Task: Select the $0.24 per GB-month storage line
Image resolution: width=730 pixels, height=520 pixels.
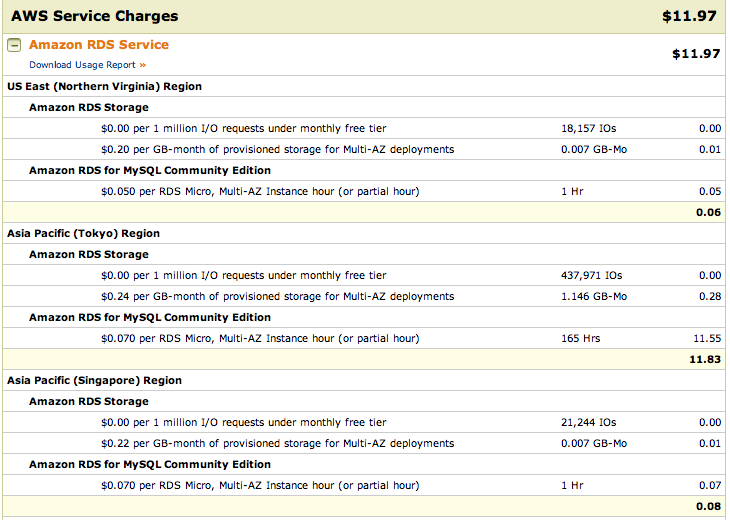Action: click(x=277, y=297)
